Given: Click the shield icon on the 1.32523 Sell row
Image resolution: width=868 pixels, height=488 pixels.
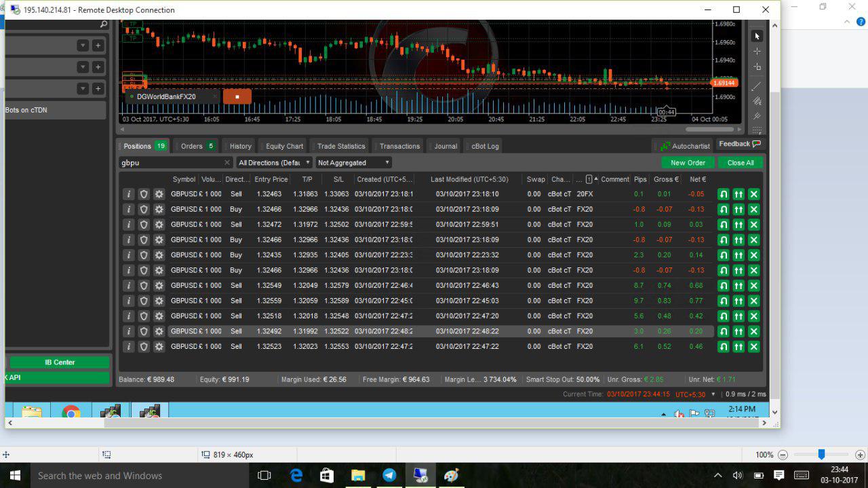Looking at the screenshot, I should click(144, 347).
